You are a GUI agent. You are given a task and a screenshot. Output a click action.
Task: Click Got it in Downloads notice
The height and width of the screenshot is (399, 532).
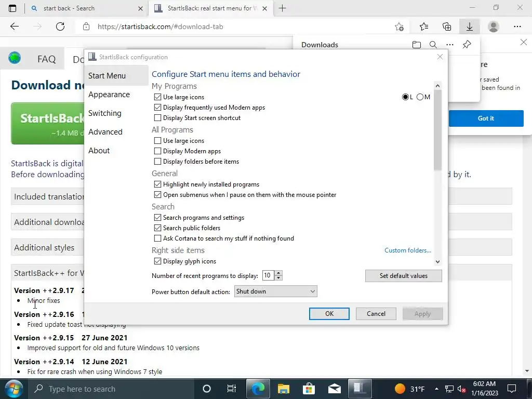[486, 118]
